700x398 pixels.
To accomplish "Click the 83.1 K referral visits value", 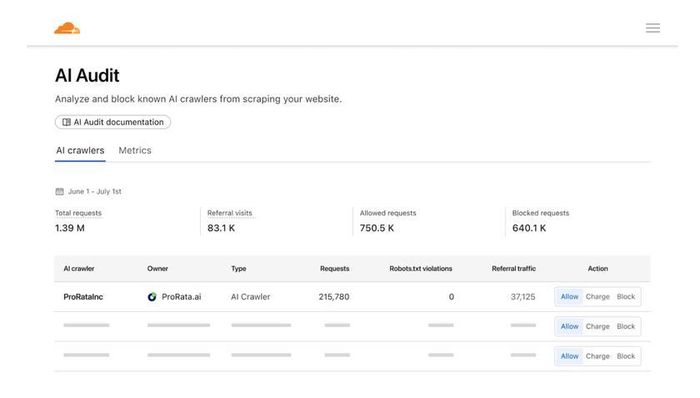I will [x=221, y=228].
